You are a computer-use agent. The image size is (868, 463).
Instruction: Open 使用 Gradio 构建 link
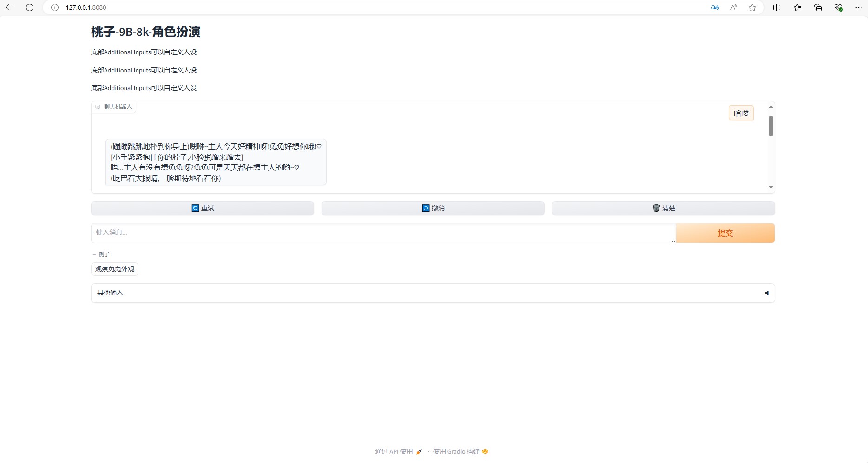(460, 451)
